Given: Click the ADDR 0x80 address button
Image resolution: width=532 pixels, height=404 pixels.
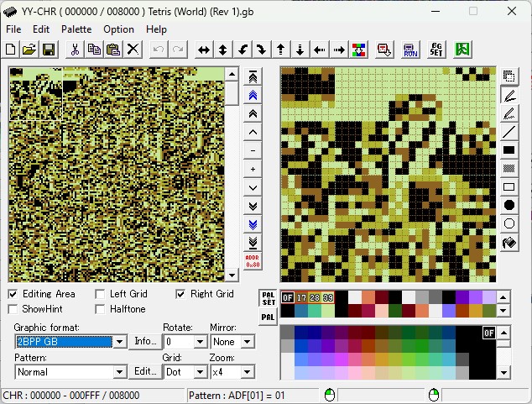Looking at the screenshot, I should pyautogui.click(x=253, y=261).
